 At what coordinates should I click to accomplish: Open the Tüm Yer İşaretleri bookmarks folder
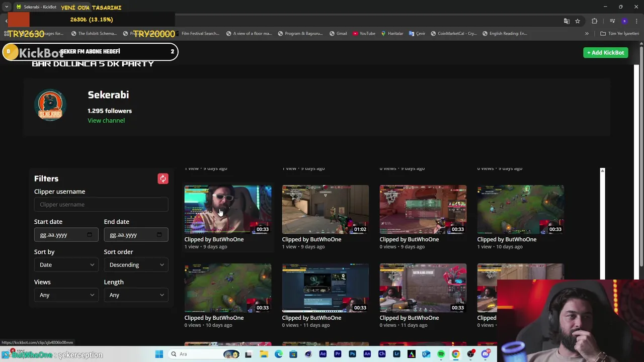[619, 34]
